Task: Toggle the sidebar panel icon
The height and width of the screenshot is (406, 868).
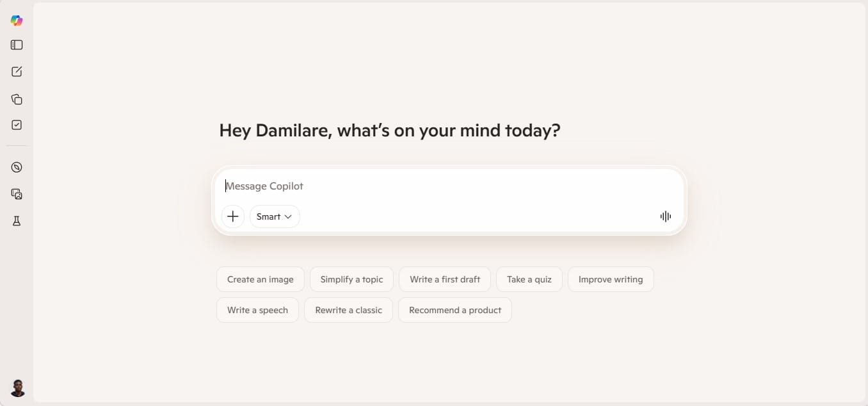Action: (x=17, y=45)
